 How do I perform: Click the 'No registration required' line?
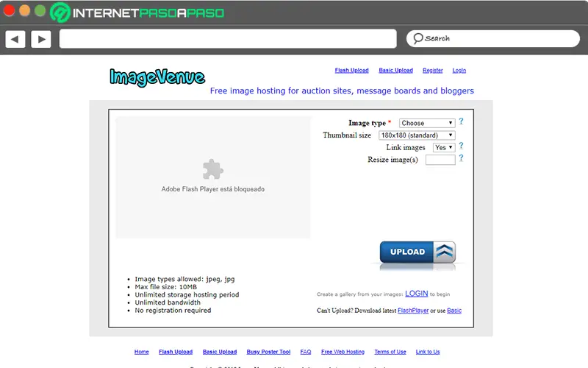pos(173,311)
